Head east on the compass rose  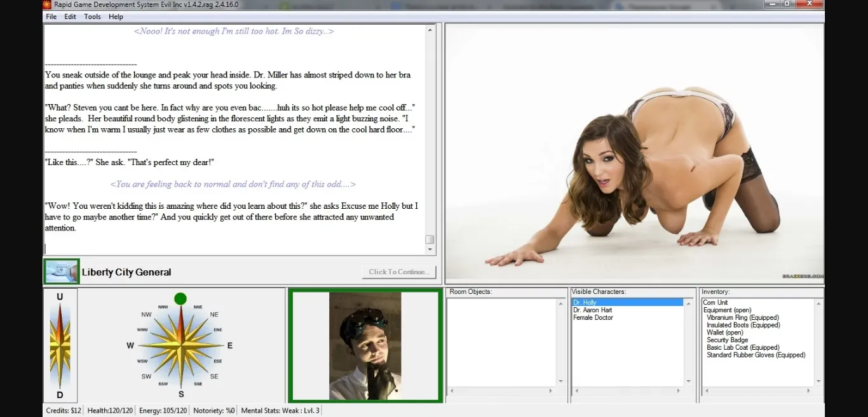tap(229, 346)
